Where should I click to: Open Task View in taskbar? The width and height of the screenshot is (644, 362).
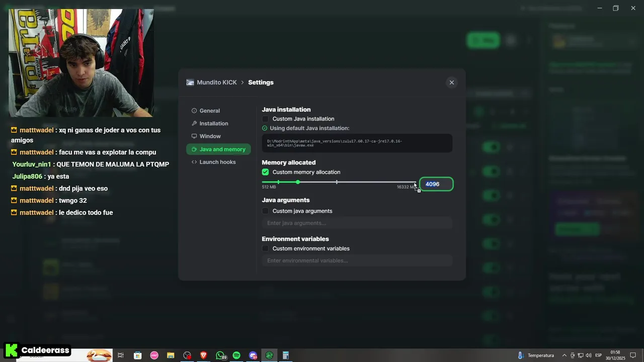coord(121,355)
